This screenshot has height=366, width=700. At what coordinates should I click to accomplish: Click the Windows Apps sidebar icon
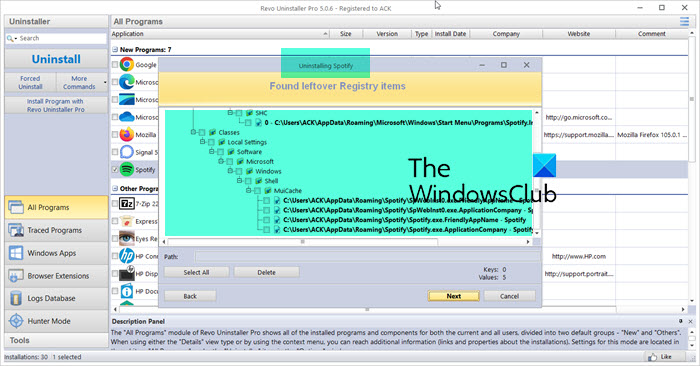[16, 253]
